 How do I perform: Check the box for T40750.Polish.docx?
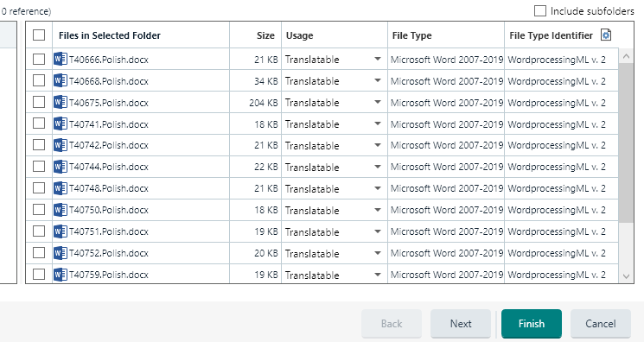click(39, 209)
